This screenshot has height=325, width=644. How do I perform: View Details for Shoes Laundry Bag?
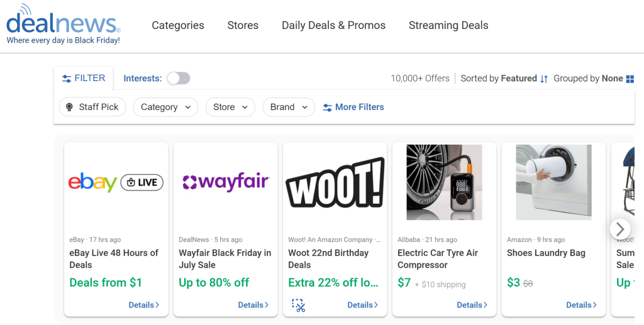click(582, 305)
